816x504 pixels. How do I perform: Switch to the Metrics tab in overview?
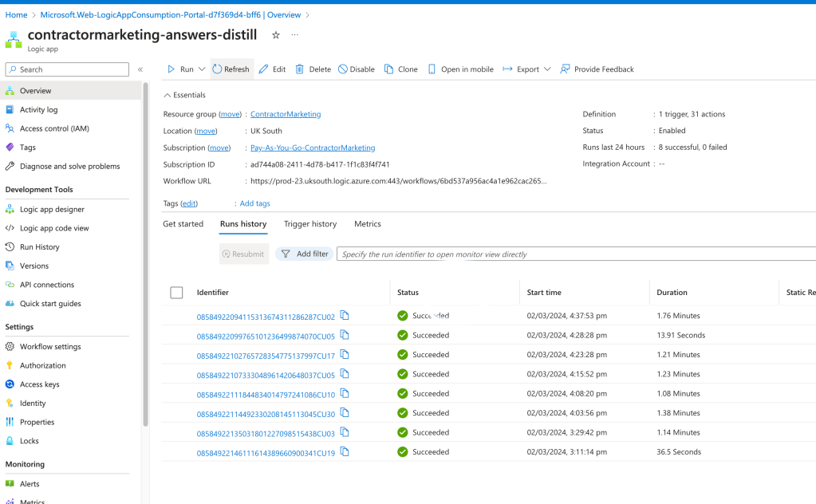[x=368, y=224]
